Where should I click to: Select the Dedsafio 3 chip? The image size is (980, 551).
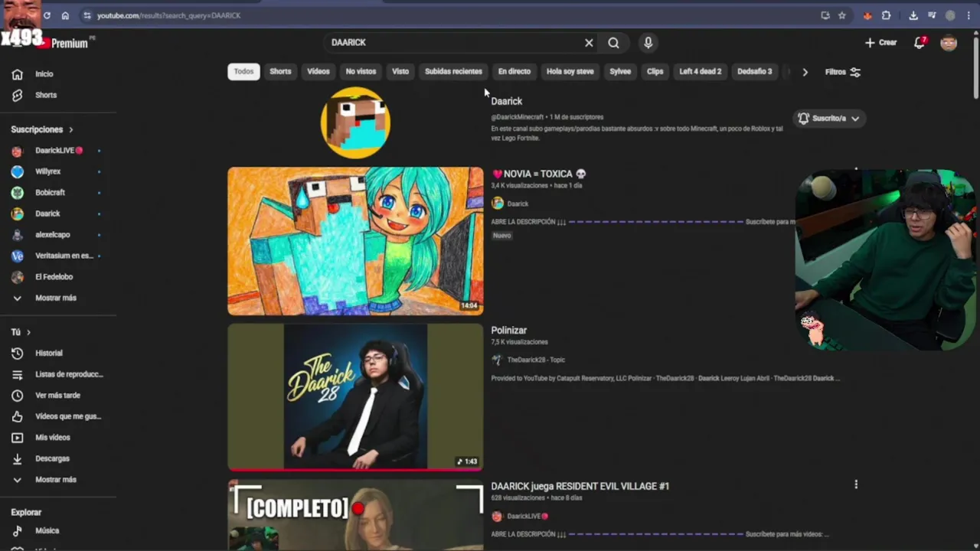(755, 71)
